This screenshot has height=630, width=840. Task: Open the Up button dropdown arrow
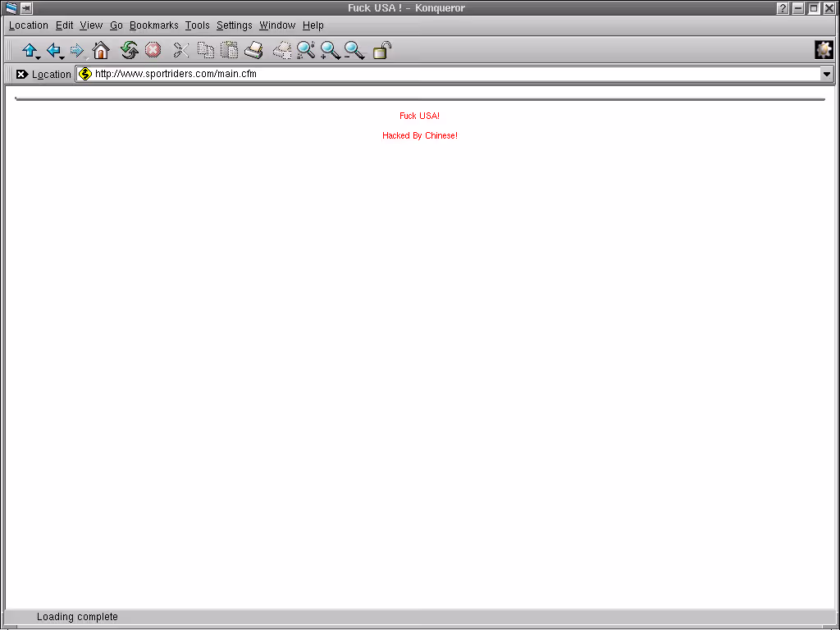39,57
